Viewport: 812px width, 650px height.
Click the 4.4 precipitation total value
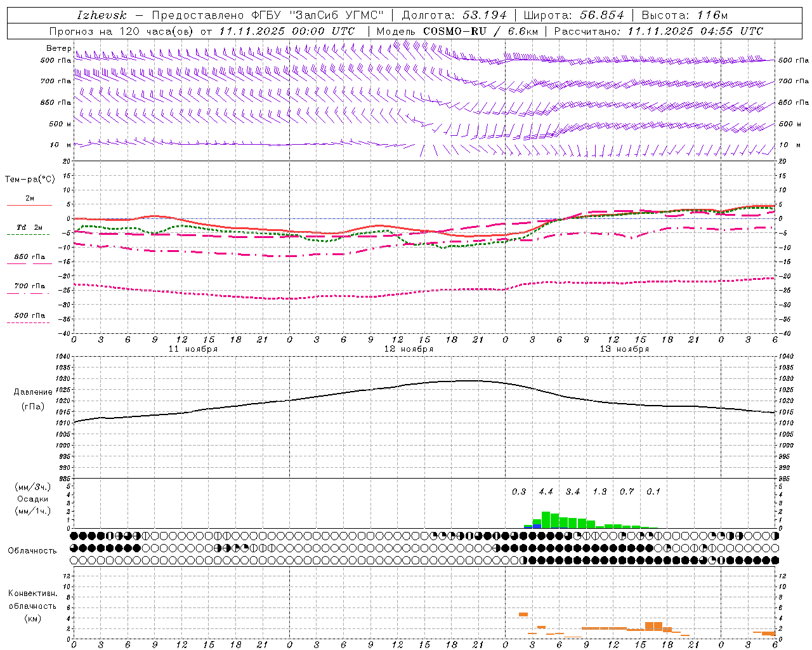546,491
